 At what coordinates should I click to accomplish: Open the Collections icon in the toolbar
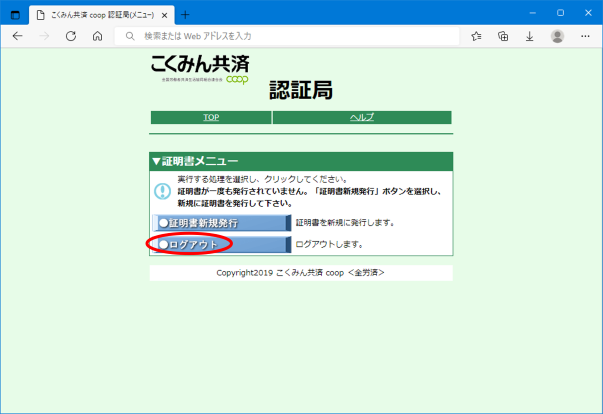pos(503,36)
